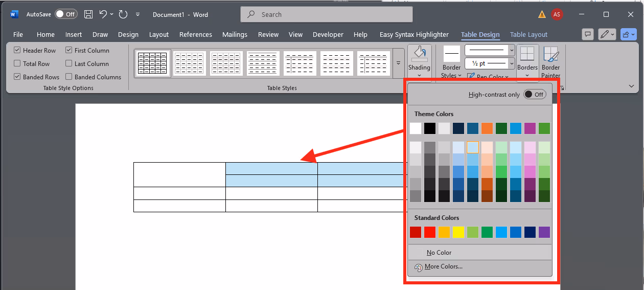644x290 pixels.
Task: Click the Undo arrow icon
Action: pos(103,14)
